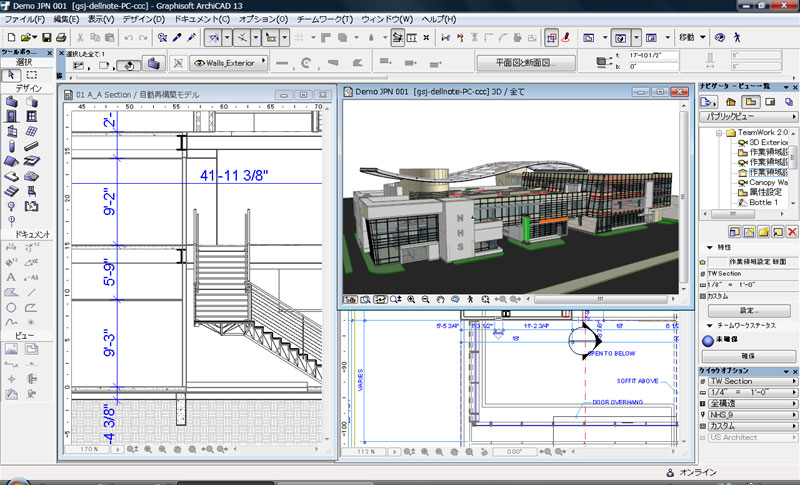Select the linear Dimension tool in the toolbox
The width and height of the screenshot is (800, 485).
pyautogui.click(x=11, y=247)
